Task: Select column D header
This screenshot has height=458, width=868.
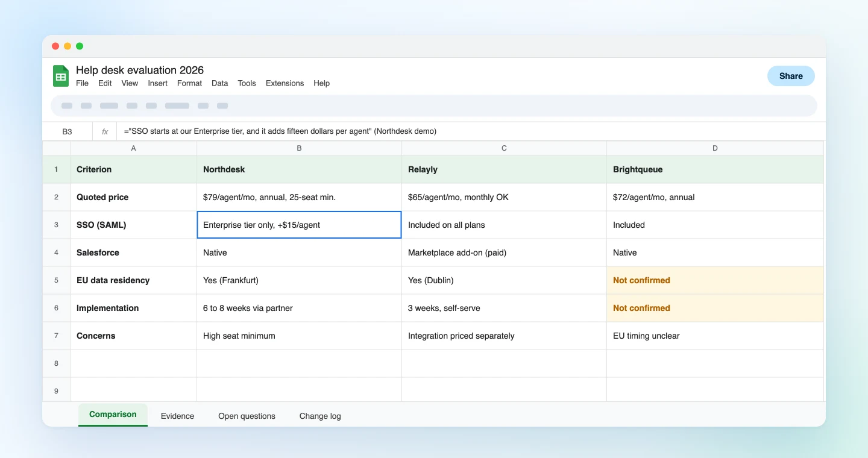Action: (x=715, y=148)
